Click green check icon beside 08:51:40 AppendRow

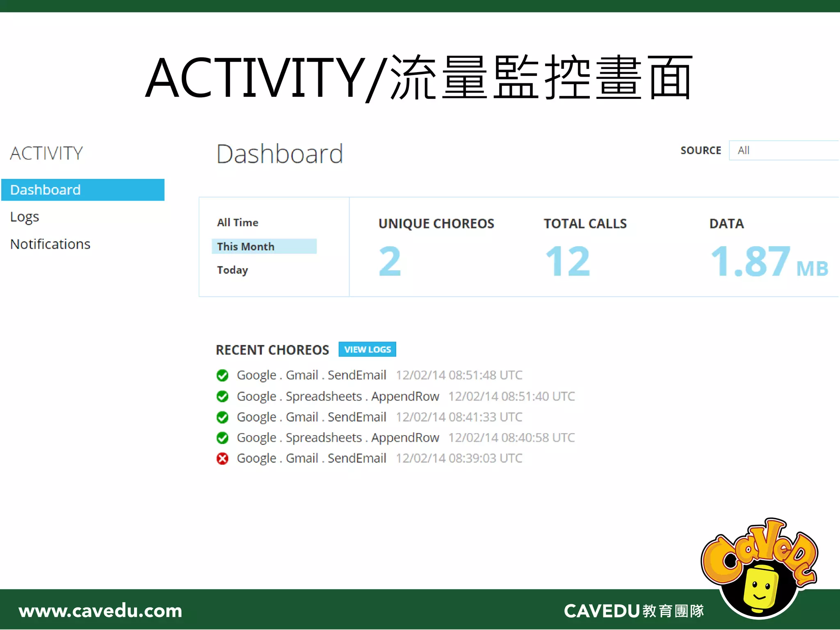point(222,396)
